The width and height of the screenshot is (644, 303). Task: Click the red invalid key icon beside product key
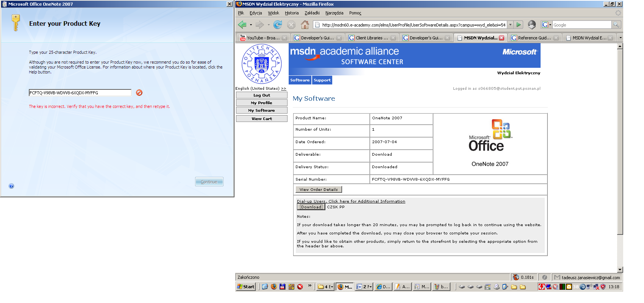pyautogui.click(x=139, y=92)
